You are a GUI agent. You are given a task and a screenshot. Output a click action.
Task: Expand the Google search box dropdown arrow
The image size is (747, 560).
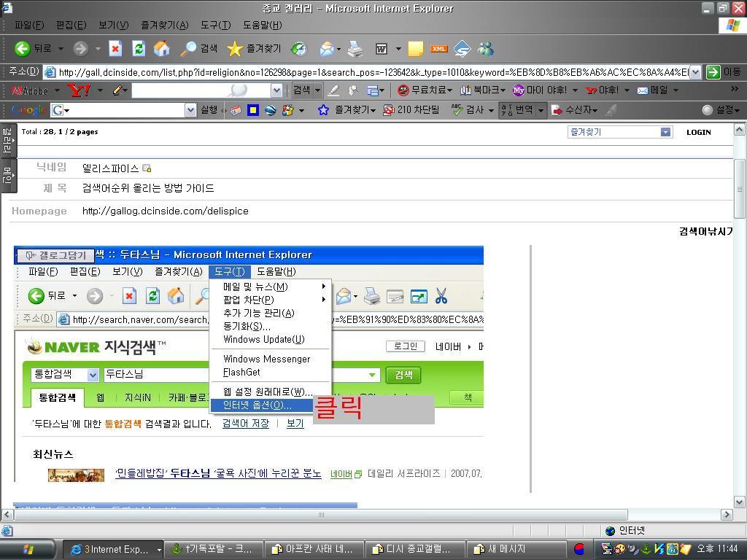(190, 110)
